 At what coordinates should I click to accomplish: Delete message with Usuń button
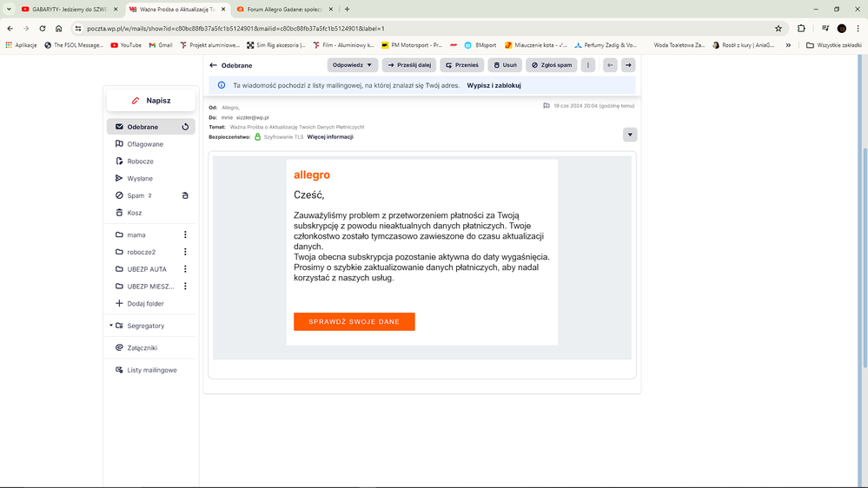505,65
